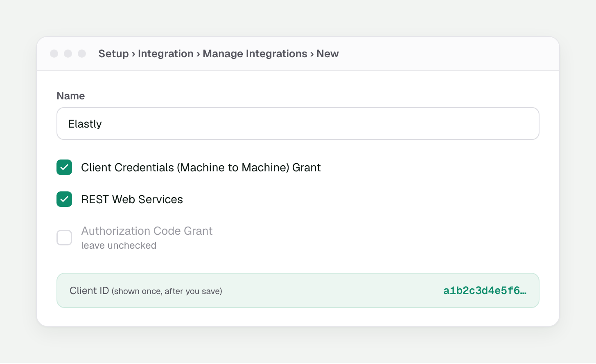
Task: Click the middle gray window control dot
Action: [68, 54]
